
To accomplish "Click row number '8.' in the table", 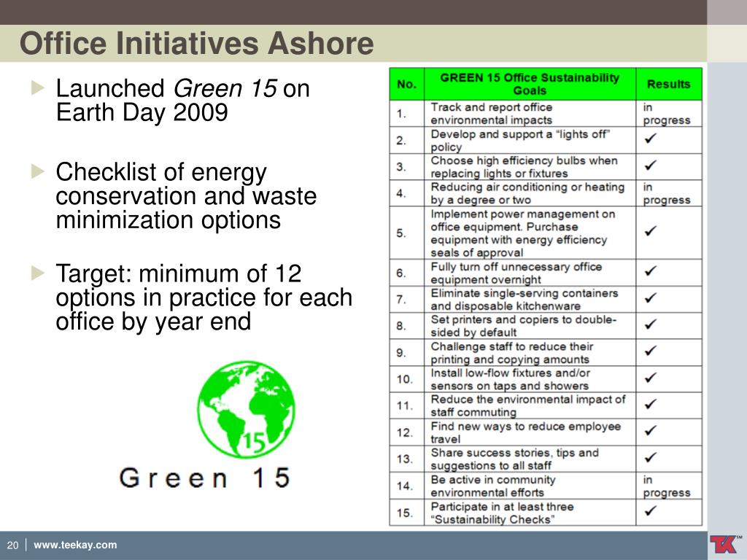I will click(401, 326).
